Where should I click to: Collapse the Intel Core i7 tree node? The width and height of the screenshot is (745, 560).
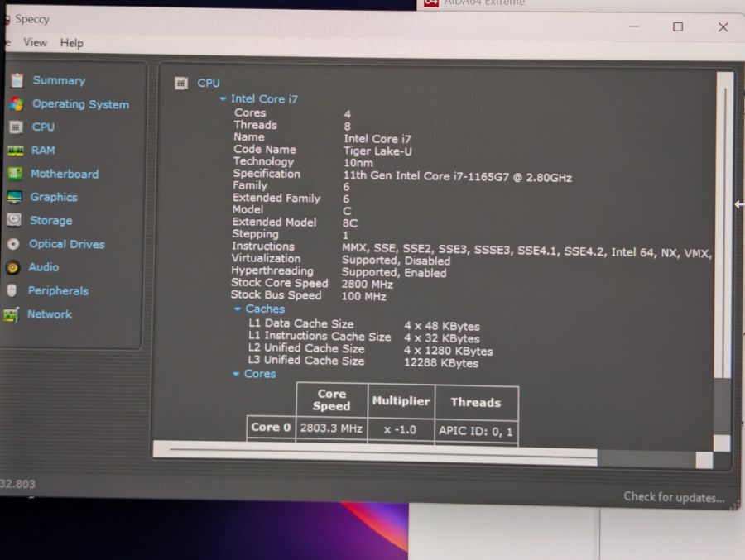pyautogui.click(x=223, y=98)
